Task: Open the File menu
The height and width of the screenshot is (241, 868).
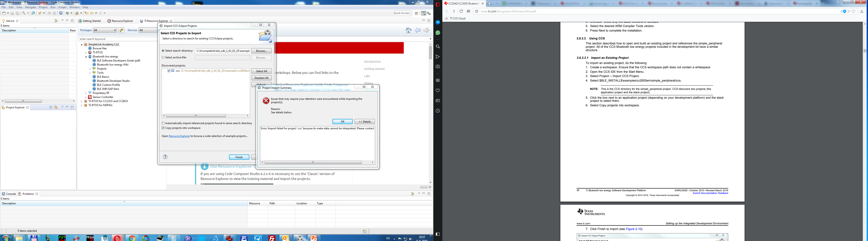Action: (4, 7)
